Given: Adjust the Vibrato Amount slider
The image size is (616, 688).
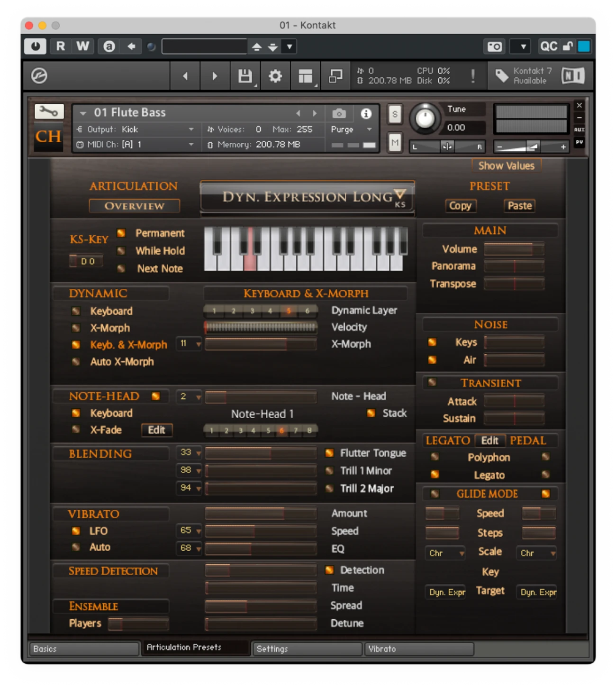Looking at the screenshot, I should (261, 513).
